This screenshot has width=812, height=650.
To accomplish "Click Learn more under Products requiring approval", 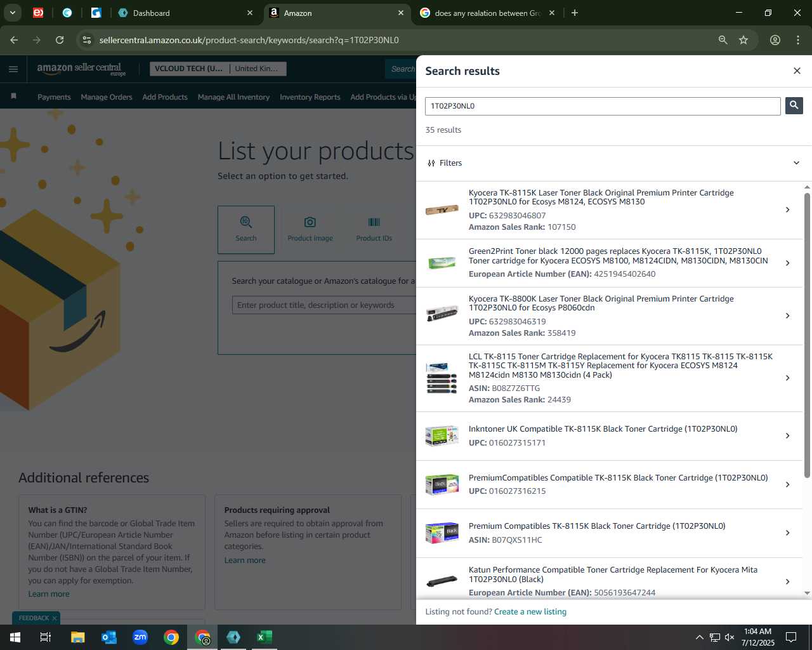I will (245, 560).
